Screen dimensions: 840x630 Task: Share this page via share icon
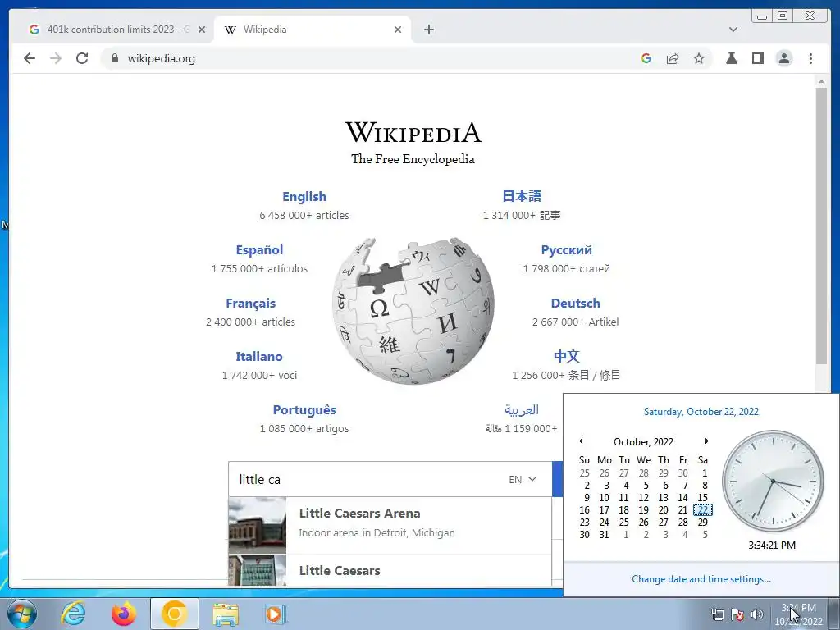673,58
